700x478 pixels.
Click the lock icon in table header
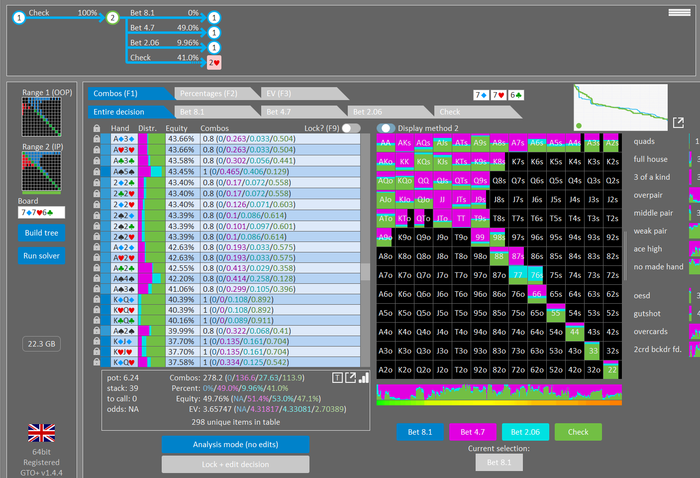click(x=96, y=128)
